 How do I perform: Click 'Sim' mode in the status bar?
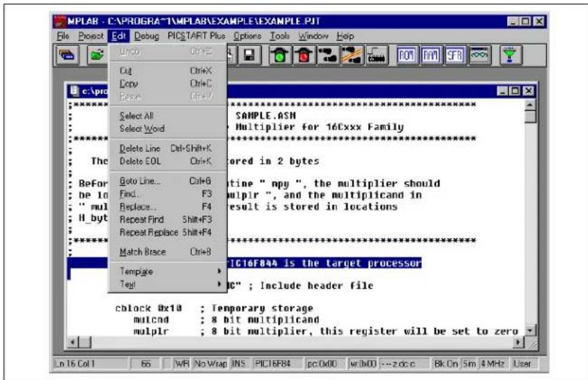pyautogui.click(x=469, y=364)
